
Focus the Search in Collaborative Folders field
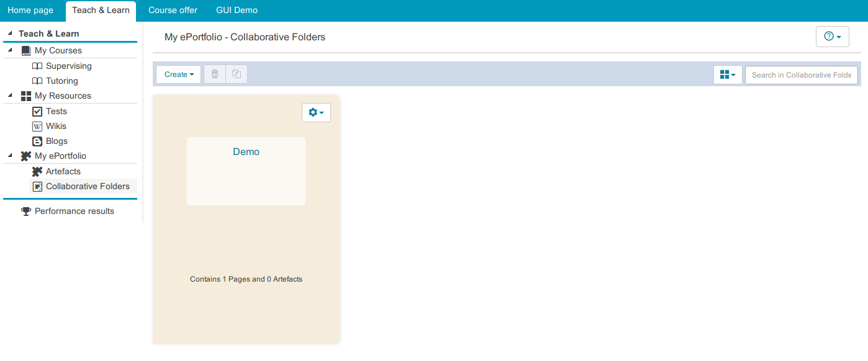coord(801,75)
